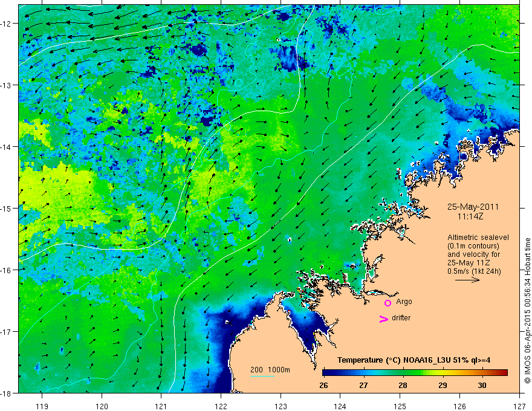Image resolution: width=532 pixels, height=411 pixels.
Task: Select the temperature color bar
Action: click(415, 373)
